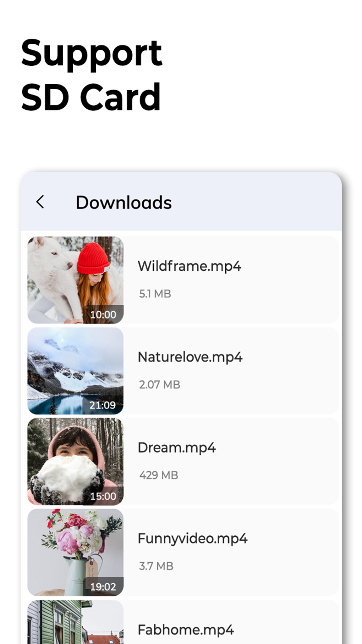The height and width of the screenshot is (644, 362).
Task: Tap the back arrow beside Downloads
Action: coord(40,202)
